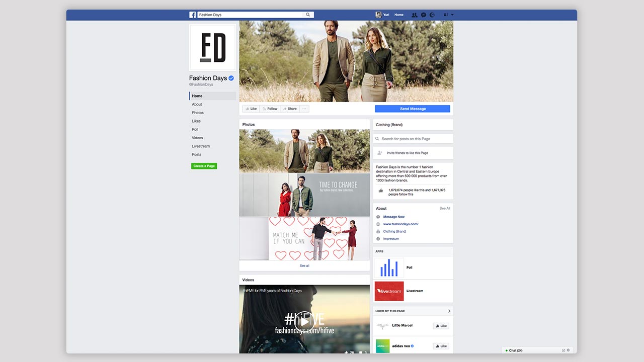Viewport: 644px width, 362px height.
Task: Click the thumbs-up icon beside people like count
Action: coord(381,191)
